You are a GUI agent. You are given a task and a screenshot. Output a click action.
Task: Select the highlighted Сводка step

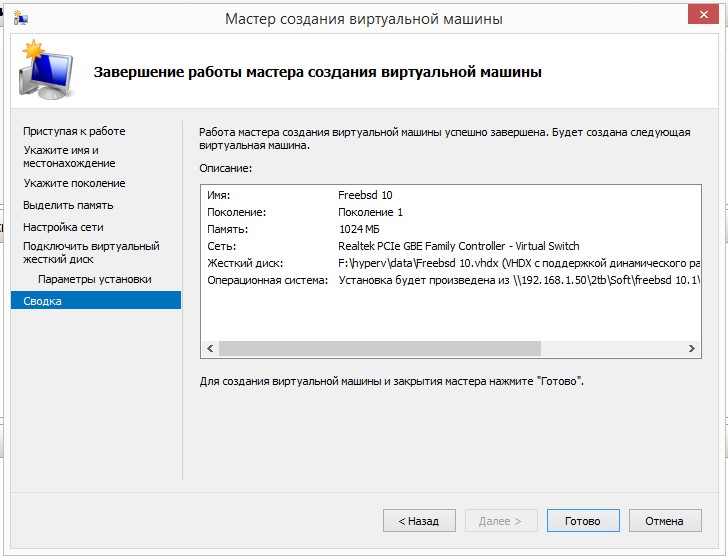[96, 300]
